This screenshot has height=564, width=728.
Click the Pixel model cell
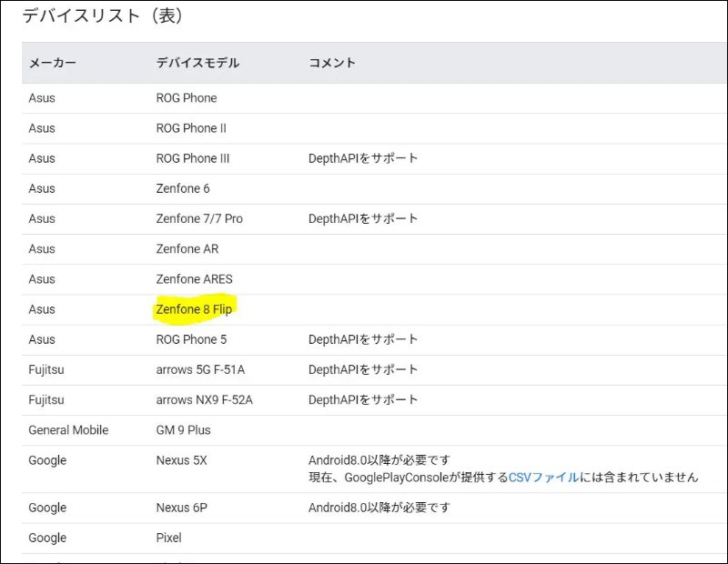point(168,538)
